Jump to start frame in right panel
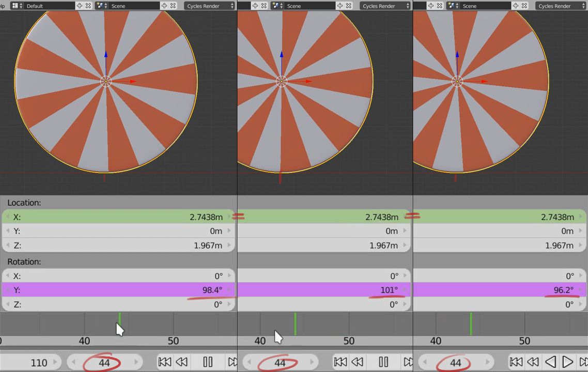 tap(516, 362)
